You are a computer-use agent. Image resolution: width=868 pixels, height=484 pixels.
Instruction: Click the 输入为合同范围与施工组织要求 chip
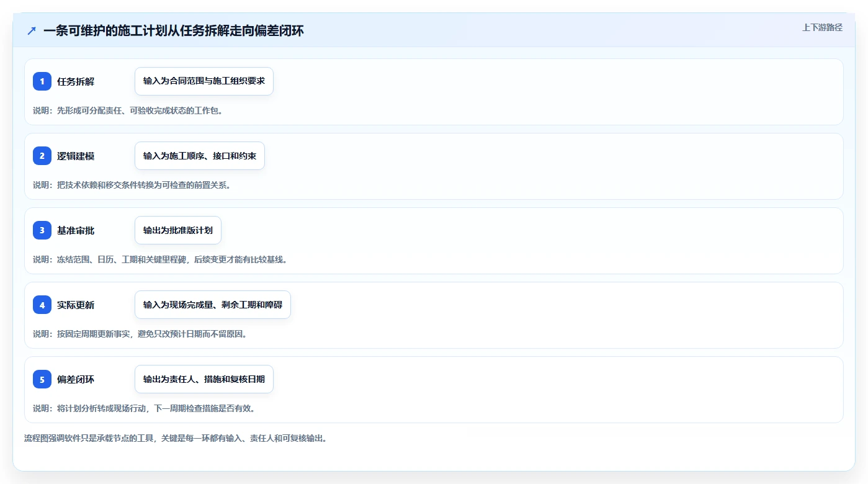point(204,81)
